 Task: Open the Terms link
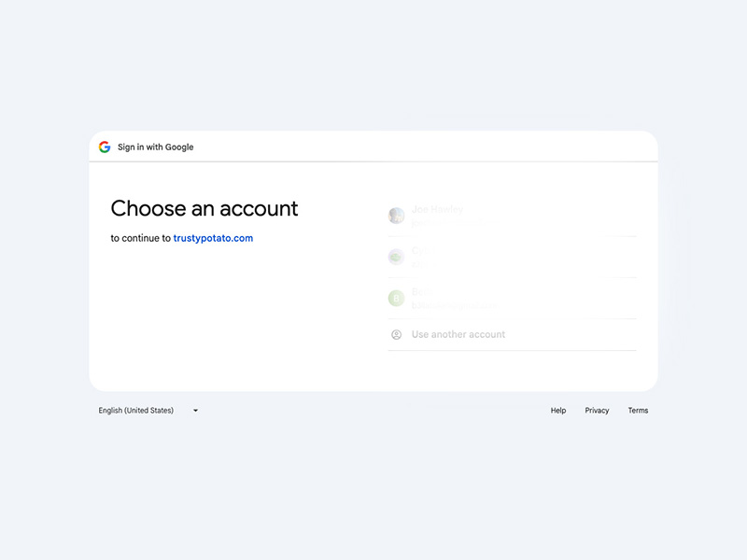(638, 411)
